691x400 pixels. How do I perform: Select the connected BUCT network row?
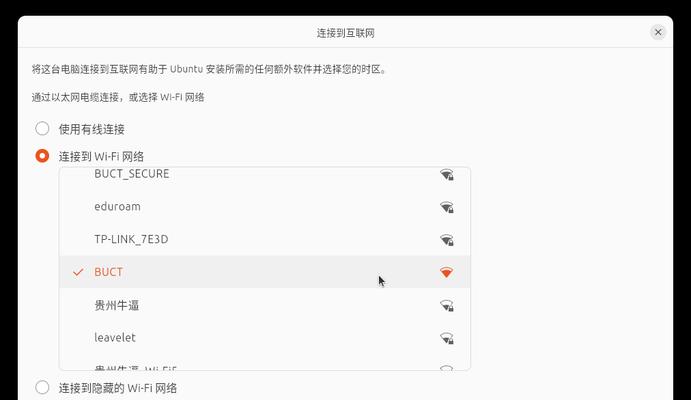click(265, 272)
